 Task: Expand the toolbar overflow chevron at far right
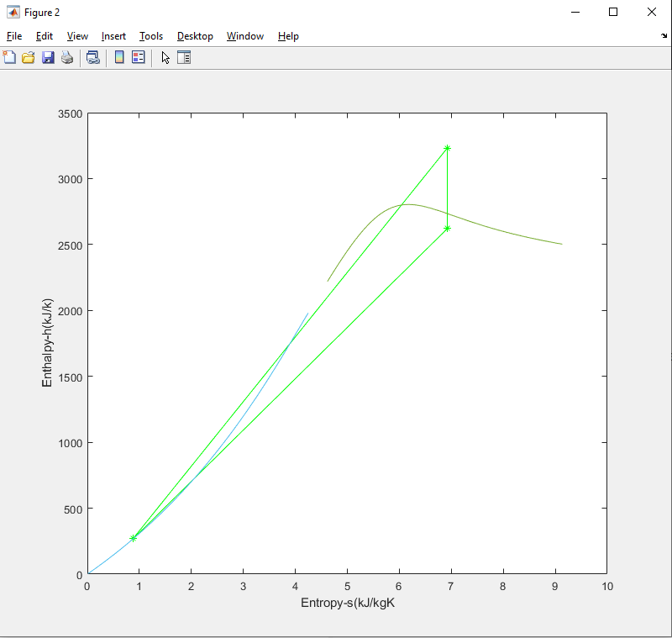pos(663,36)
